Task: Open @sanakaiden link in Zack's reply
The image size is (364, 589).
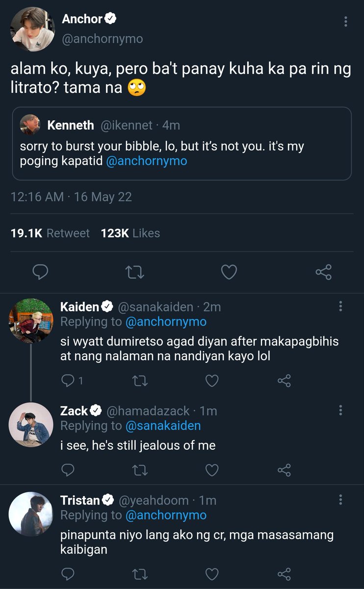Action: click(163, 426)
